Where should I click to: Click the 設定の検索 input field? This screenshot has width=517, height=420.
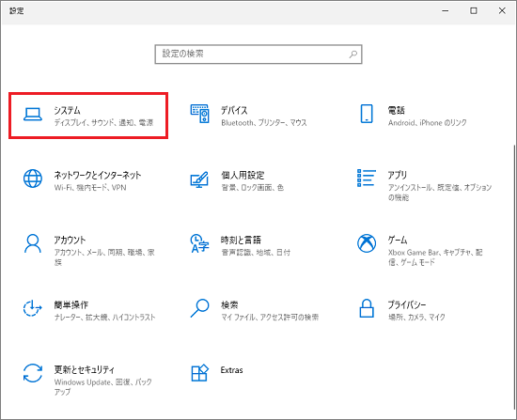point(258,54)
